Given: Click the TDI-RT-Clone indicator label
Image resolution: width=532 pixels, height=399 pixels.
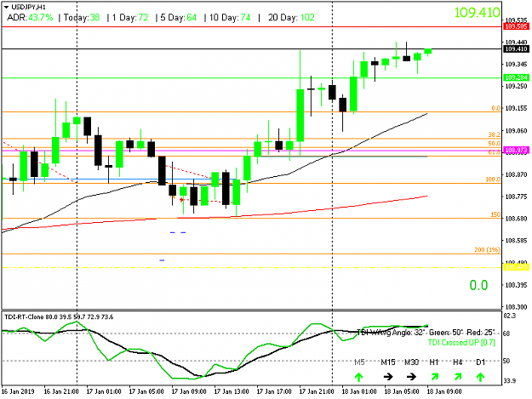Looking at the screenshot, I should (59, 317).
